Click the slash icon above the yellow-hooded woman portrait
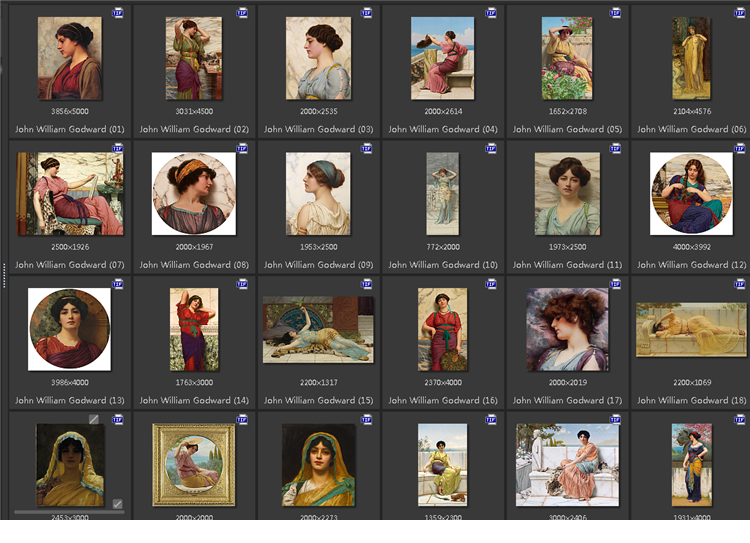This screenshot has width=750, height=543. [94, 419]
